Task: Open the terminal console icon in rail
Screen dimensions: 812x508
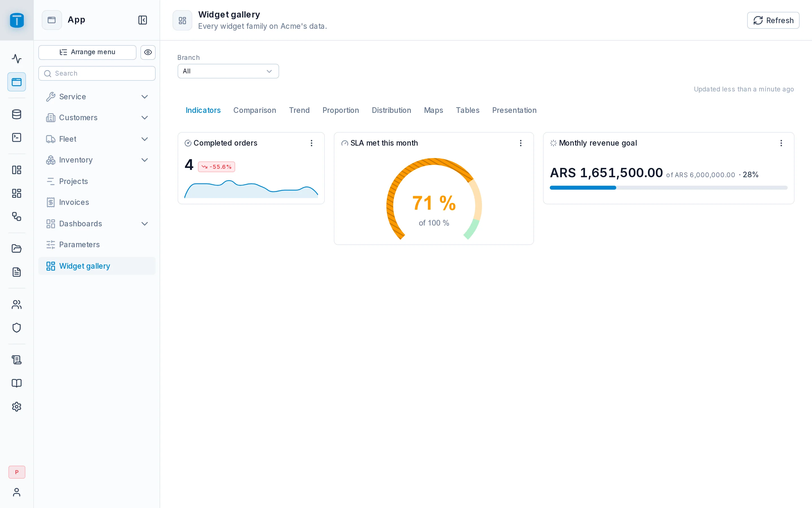Action: tap(17, 137)
